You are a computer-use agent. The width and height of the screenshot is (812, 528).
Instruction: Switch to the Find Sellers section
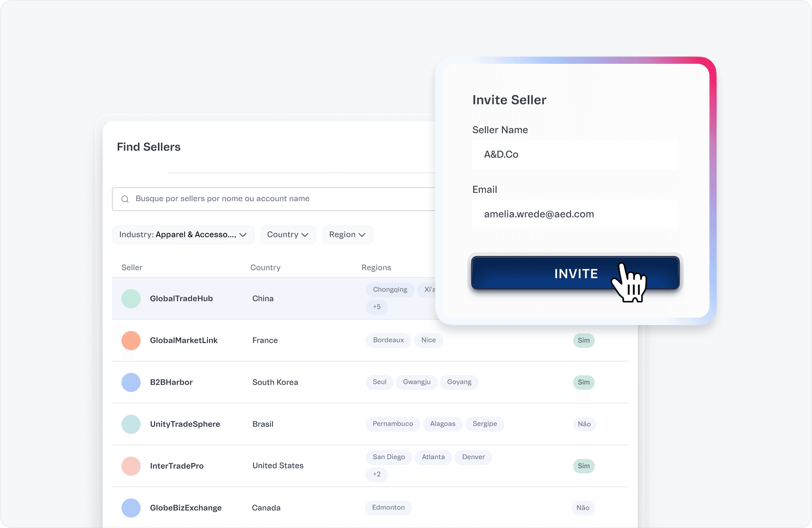pos(148,147)
